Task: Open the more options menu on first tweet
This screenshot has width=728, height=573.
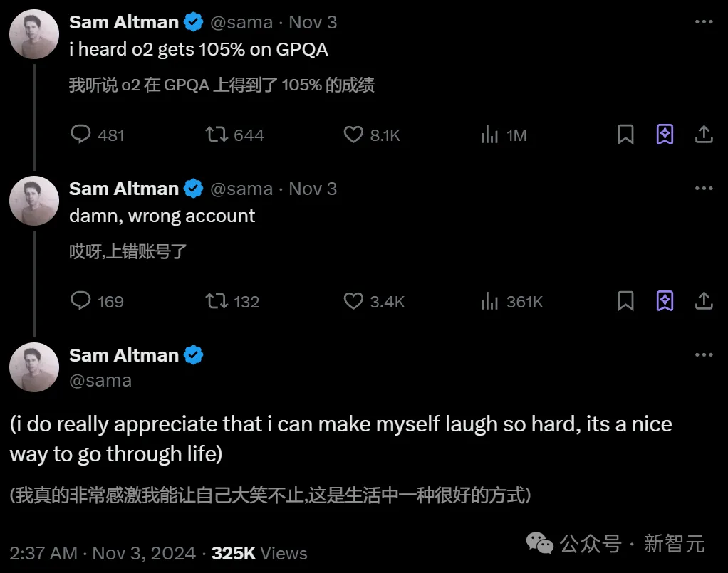Action: point(704,22)
